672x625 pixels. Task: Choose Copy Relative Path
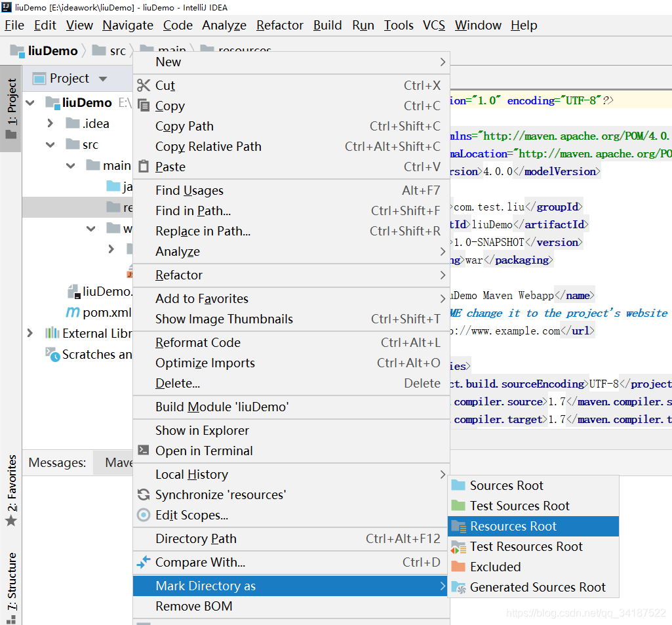(292, 146)
